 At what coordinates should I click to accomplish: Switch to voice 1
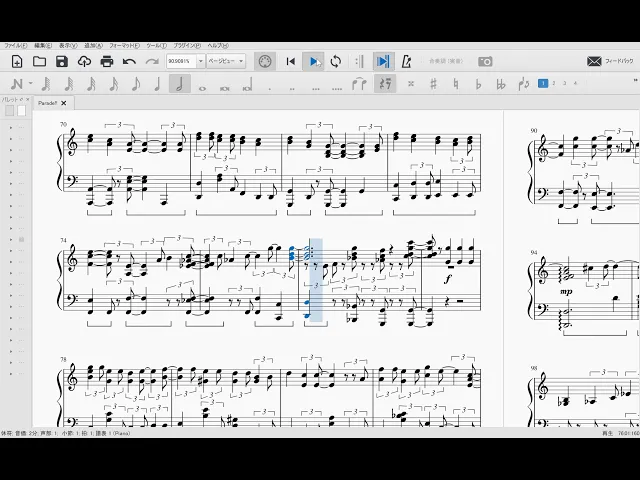[543, 83]
